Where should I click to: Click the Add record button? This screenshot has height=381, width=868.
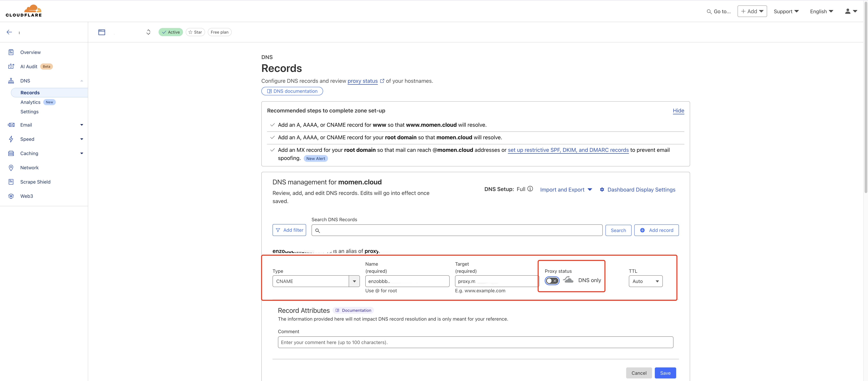pos(656,230)
